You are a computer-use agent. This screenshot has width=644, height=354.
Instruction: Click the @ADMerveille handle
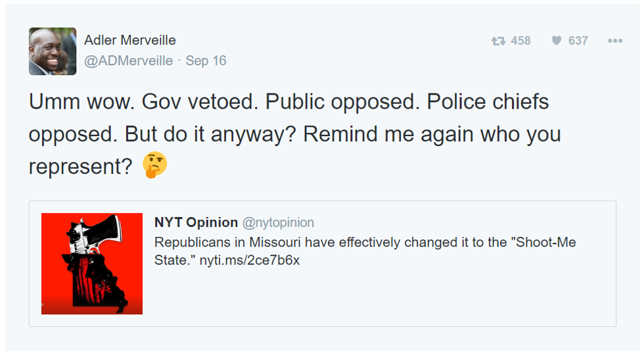click(129, 61)
